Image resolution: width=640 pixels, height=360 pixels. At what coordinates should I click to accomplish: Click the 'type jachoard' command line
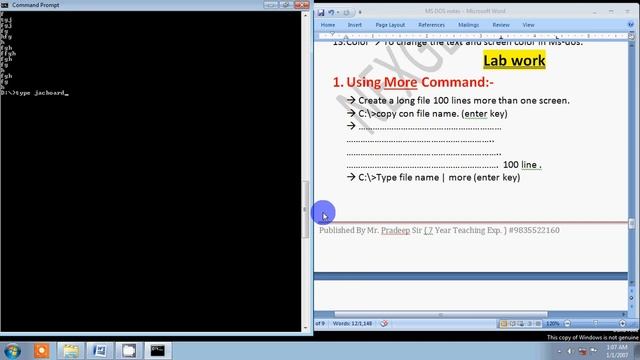point(34,93)
